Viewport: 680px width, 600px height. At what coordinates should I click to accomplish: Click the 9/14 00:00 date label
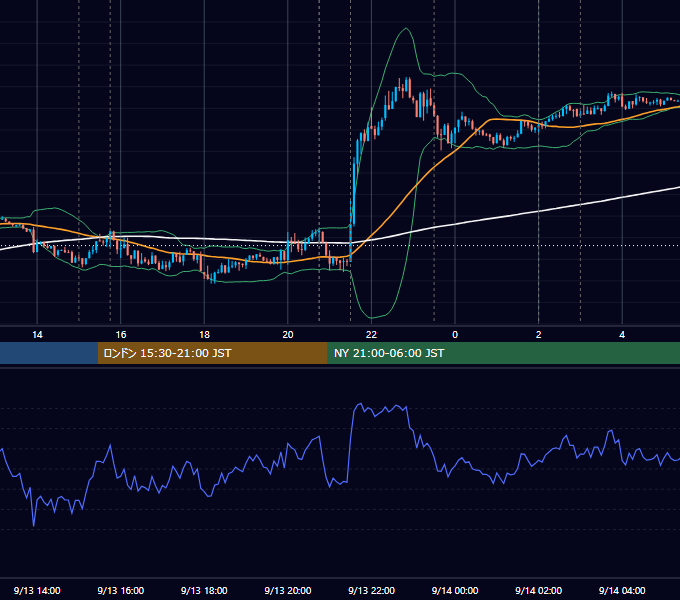(455, 590)
